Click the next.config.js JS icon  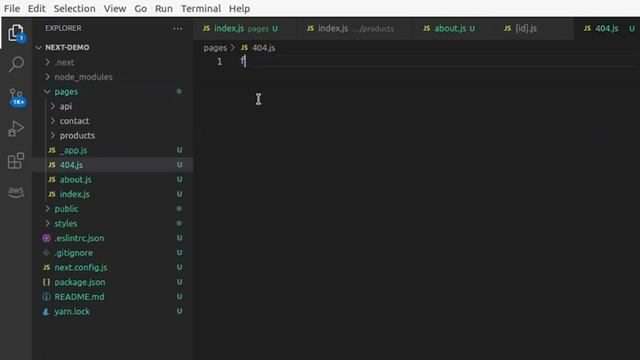point(47,267)
